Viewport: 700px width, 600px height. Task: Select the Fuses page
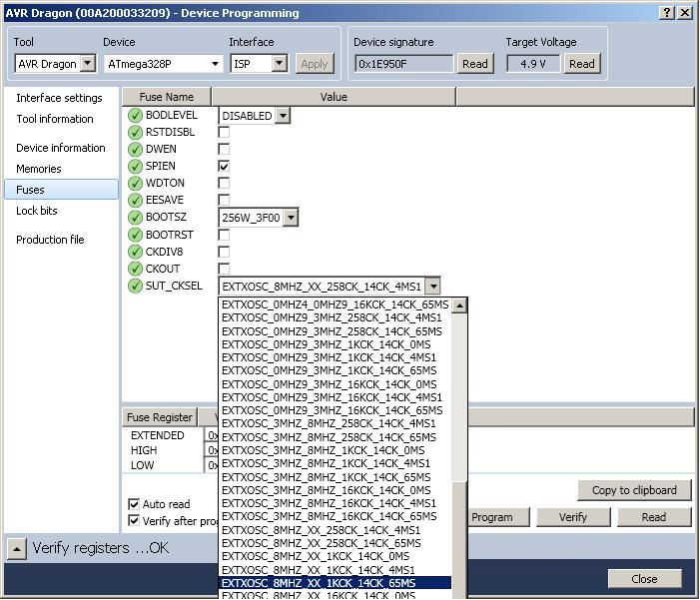[x=62, y=190]
